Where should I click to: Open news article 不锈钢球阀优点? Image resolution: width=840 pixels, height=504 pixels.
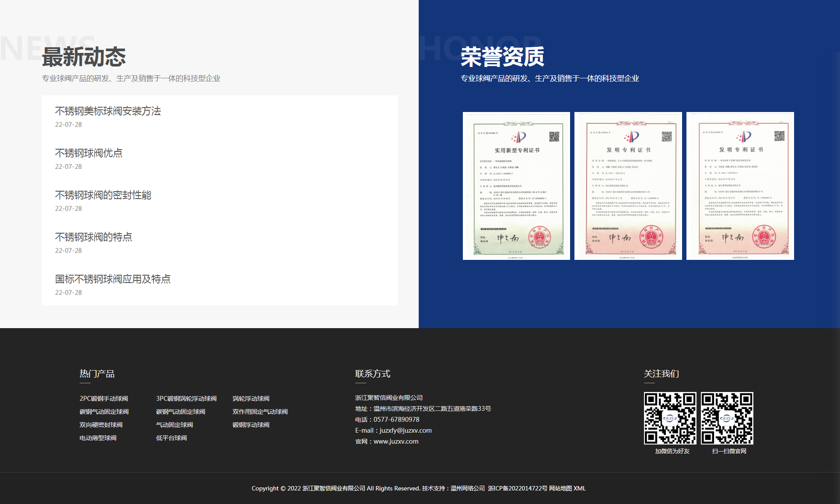coord(88,153)
